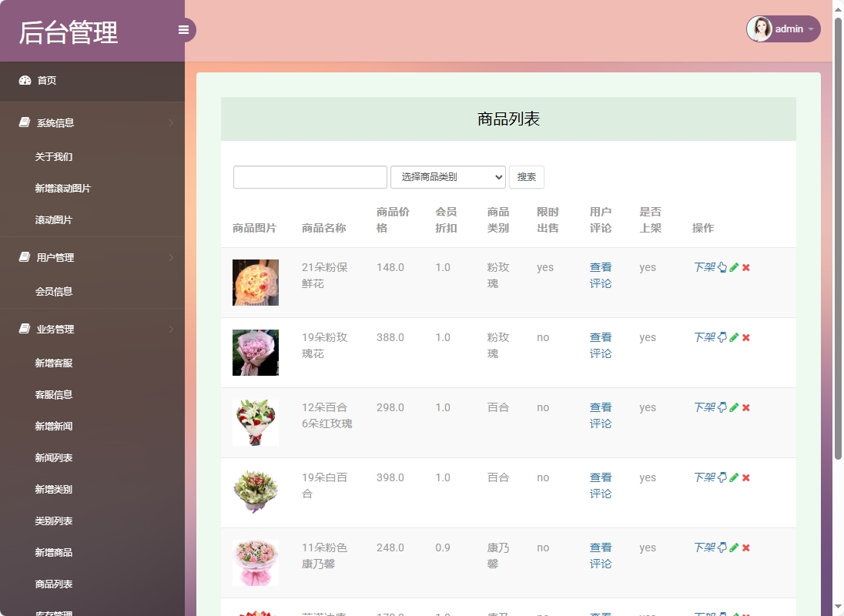Open the 会员信息 sidebar menu item
This screenshot has width=844, height=616.
coord(52,292)
